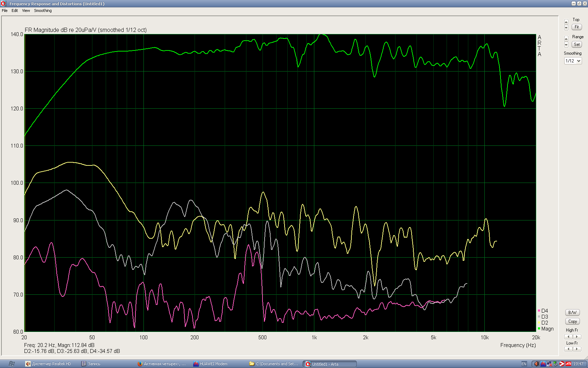This screenshot has width=588, height=368.
Task: Click High Fr left arrow
Action: tap(568, 337)
